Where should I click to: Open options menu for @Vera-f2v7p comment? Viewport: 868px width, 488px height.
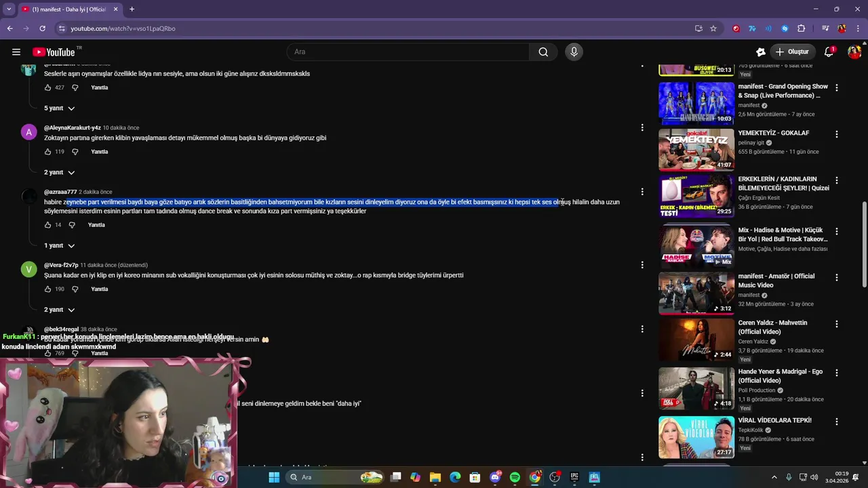pyautogui.click(x=642, y=265)
